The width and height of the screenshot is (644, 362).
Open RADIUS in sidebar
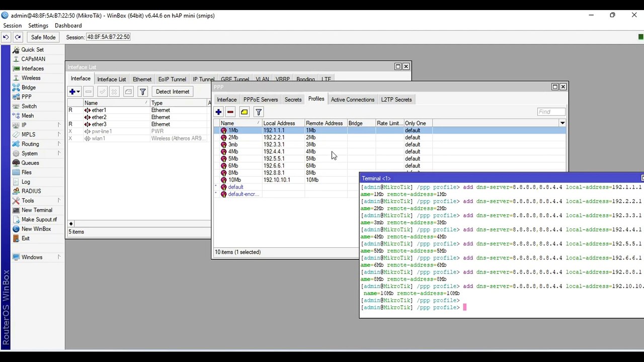pos(32,191)
